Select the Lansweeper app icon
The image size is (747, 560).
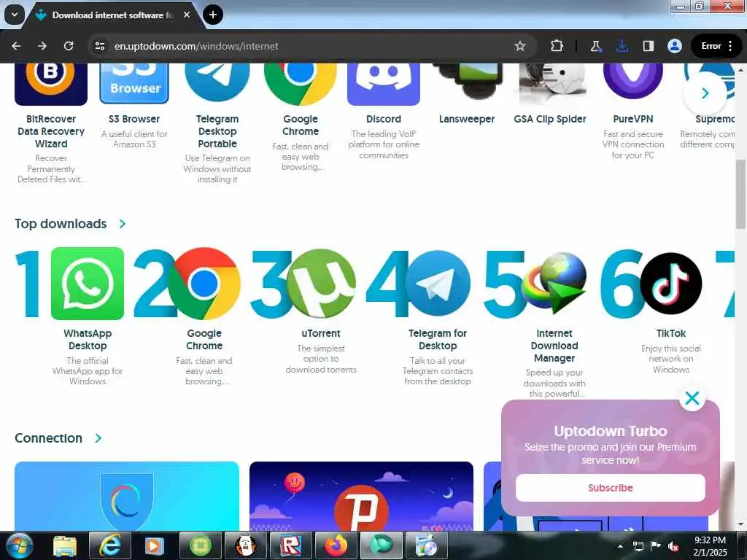pyautogui.click(x=467, y=82)
